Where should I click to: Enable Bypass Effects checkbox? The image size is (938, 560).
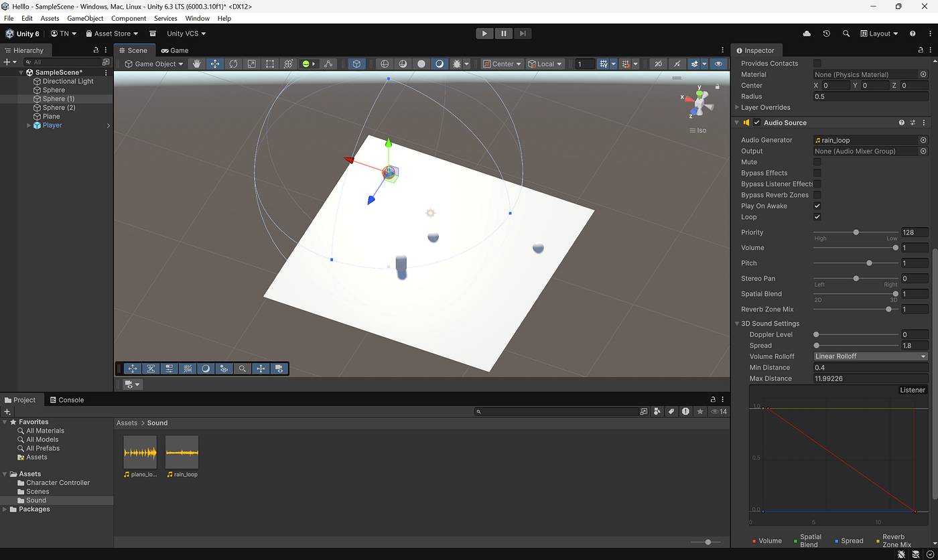[x=817, y=173]
